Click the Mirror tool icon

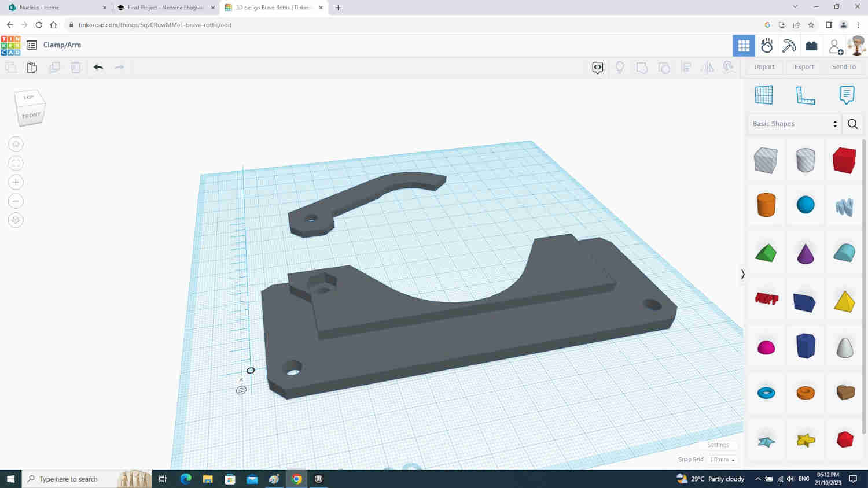[707, 68]
